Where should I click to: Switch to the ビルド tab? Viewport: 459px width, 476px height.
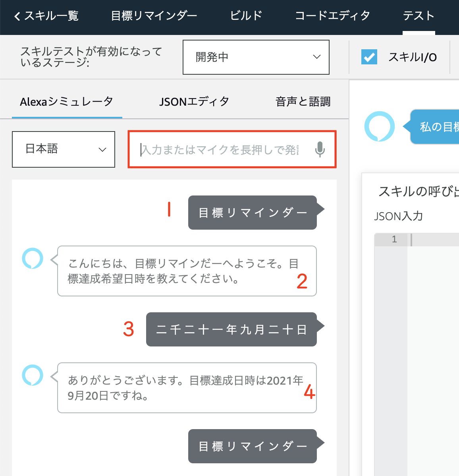tap(246, 16)
